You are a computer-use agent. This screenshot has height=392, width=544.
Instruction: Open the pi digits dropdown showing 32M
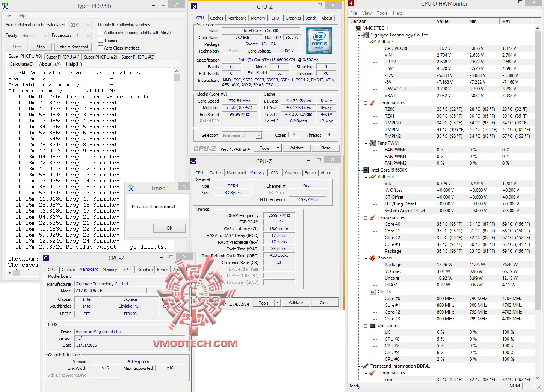click(80, 25)
